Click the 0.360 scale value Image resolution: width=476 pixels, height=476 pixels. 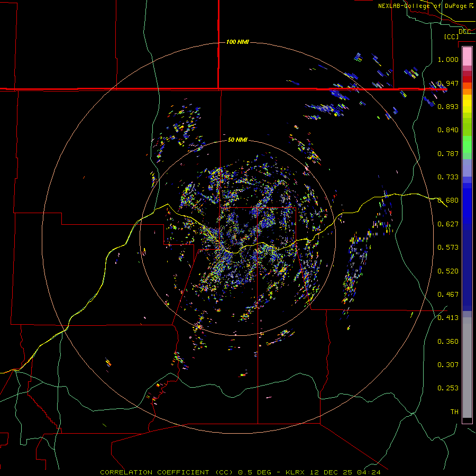(x=448, y=342)
